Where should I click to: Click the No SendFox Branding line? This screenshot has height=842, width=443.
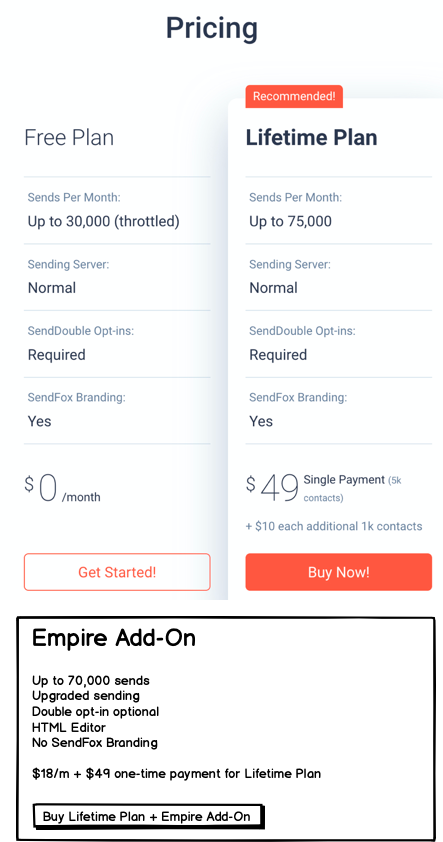[x=95, y=743]
